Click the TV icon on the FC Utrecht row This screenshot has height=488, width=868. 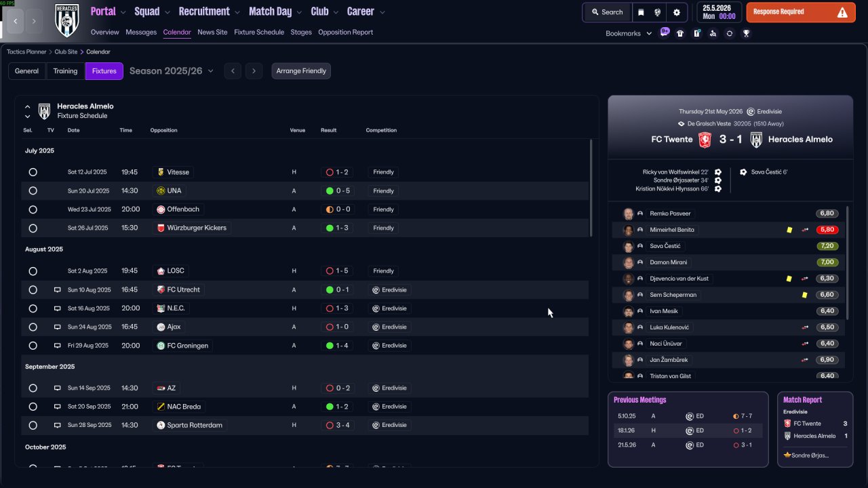pyautogui.click(x=58, y=290)
